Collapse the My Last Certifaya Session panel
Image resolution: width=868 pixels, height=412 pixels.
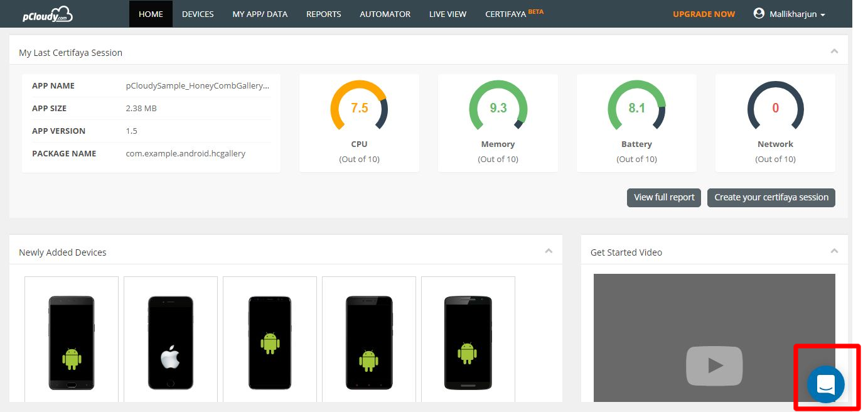tap(834, 51)
